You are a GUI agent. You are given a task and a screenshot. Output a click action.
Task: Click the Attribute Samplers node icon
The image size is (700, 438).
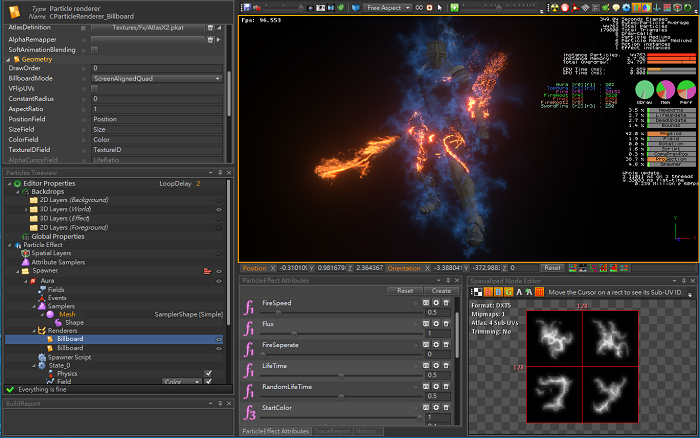coord(24,261)
